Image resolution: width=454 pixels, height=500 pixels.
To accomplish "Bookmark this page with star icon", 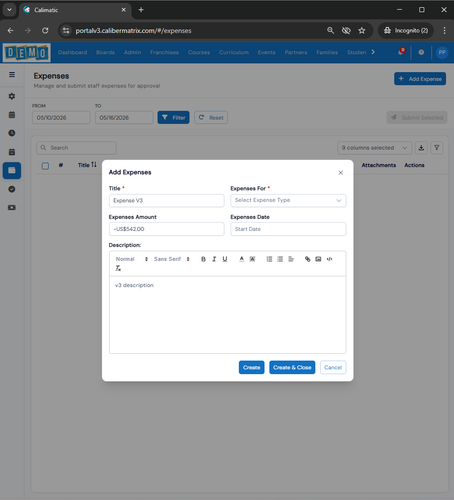I will (x=362, y=31).
